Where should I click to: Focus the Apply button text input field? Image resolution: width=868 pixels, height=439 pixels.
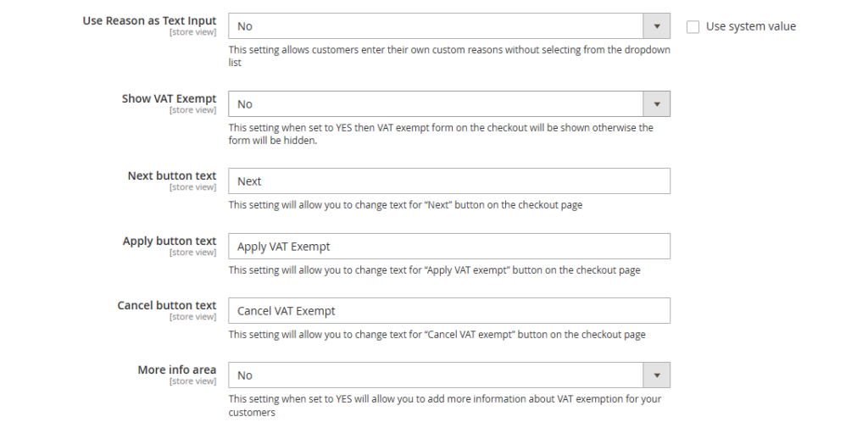click(x=449, y=247)
